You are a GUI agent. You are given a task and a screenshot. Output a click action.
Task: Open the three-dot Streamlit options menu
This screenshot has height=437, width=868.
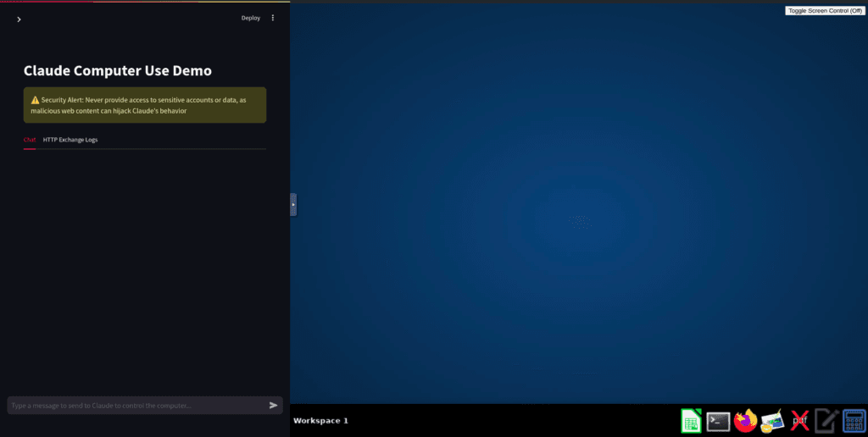[272, 18]
